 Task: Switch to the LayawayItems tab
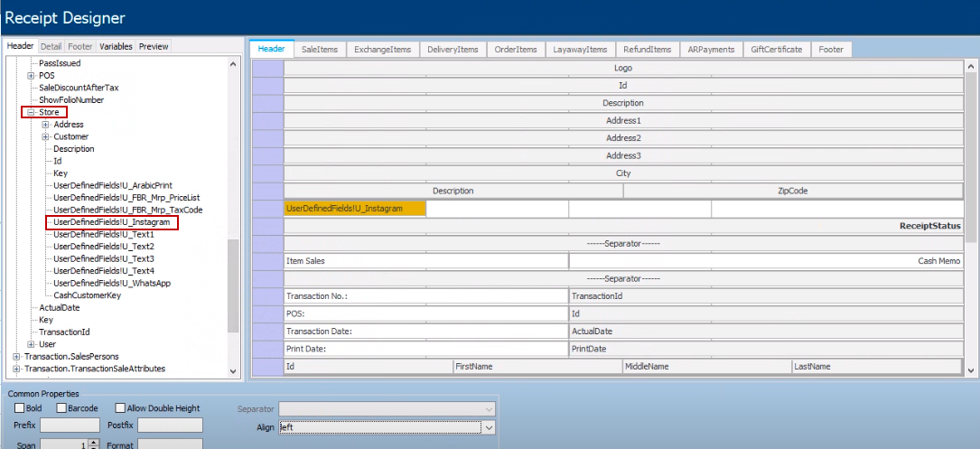pos(580,50)
